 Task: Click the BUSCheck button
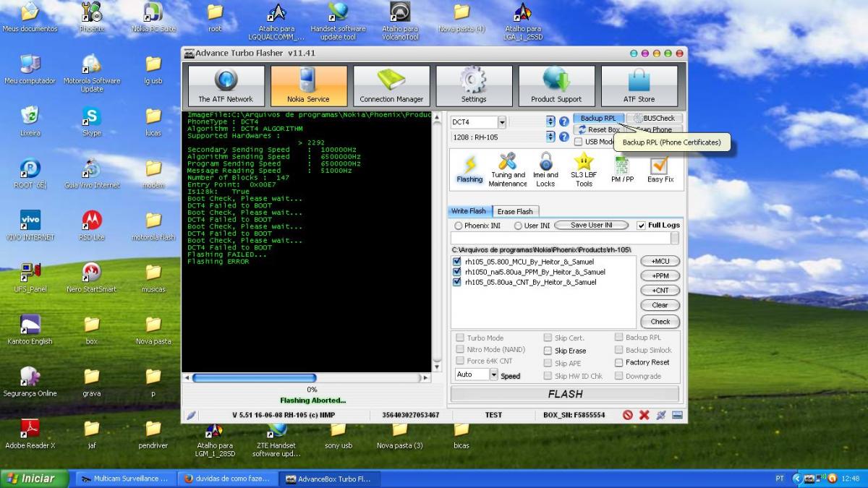point(654,118)
